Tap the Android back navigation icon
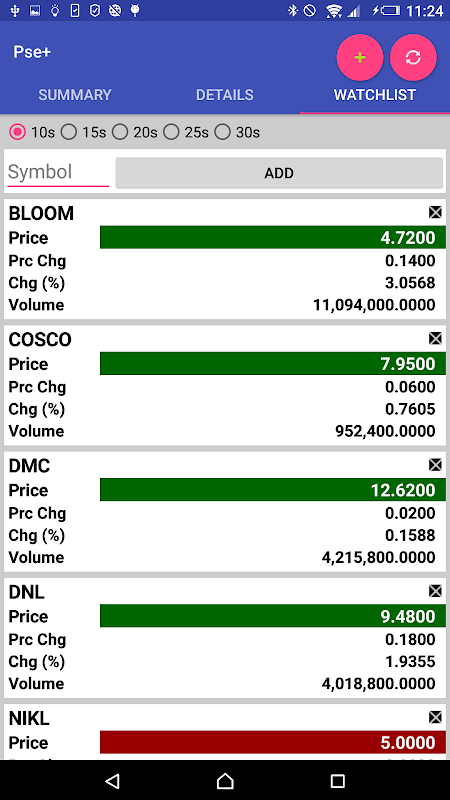The image size is (450, 800). (112, 780)
